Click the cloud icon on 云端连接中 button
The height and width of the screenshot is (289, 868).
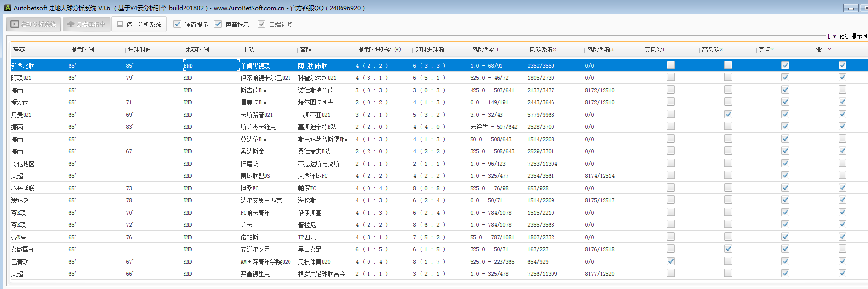(71, 24)
